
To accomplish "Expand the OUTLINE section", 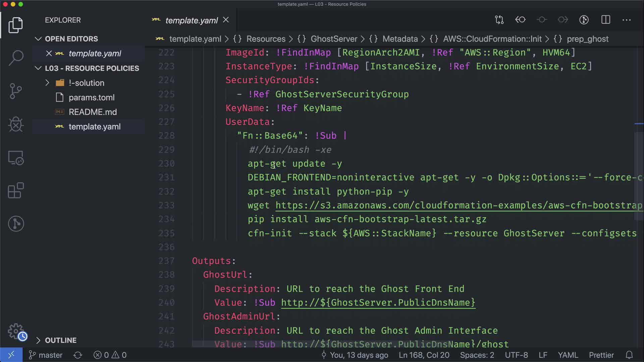I will point(38,340).
